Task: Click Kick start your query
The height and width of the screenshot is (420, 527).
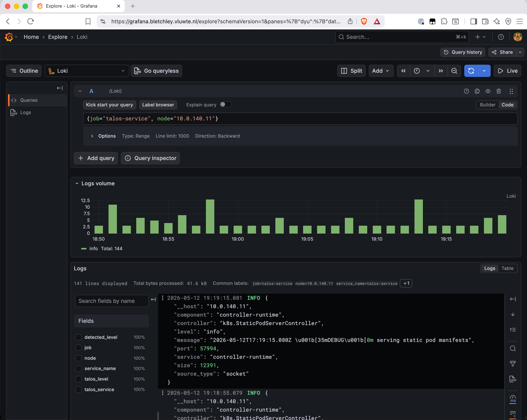Action: [110, 105]
